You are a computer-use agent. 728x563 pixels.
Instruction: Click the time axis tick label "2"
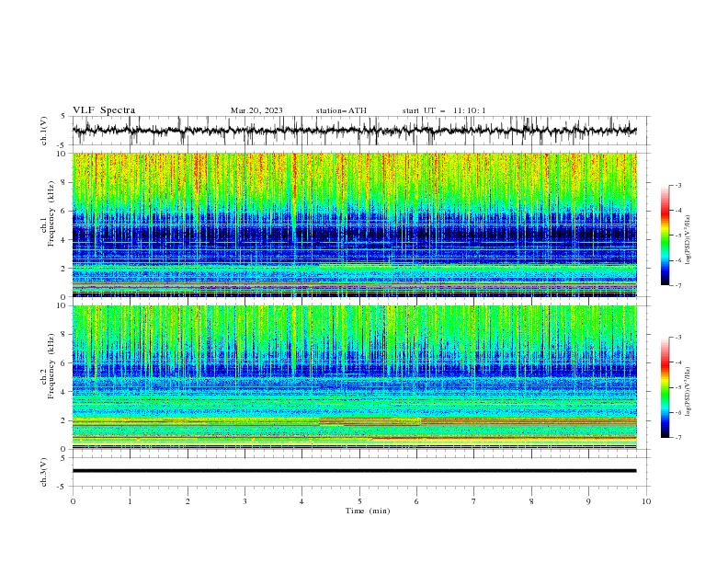pyautogui.click(x=188, y=501)
